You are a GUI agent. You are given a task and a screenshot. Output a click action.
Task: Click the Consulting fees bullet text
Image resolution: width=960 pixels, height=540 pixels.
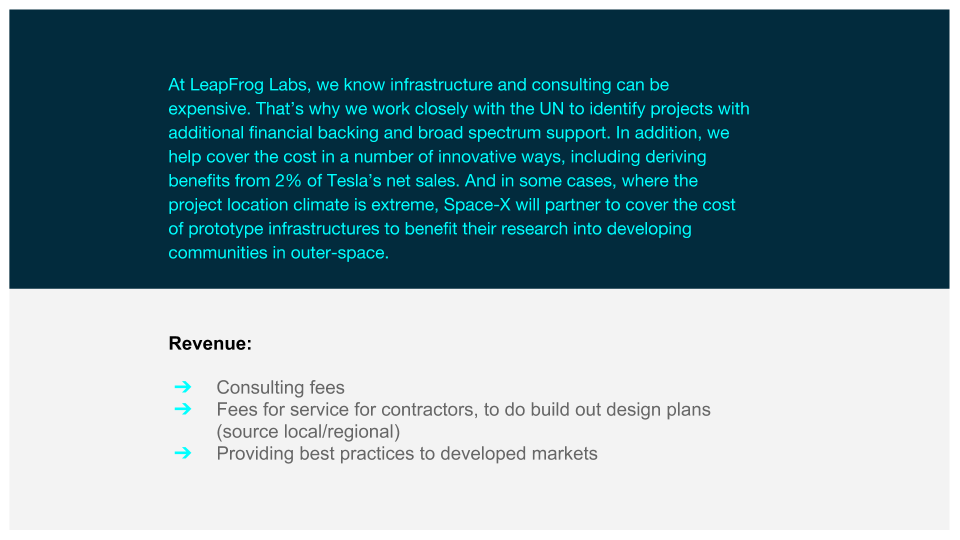pos(280,388)
